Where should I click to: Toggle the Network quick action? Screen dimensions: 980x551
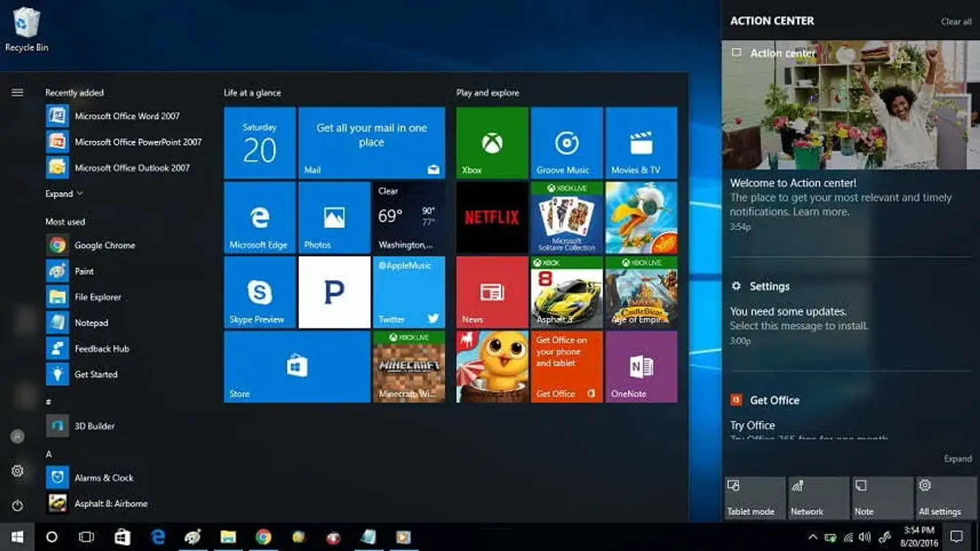point(819,498)
